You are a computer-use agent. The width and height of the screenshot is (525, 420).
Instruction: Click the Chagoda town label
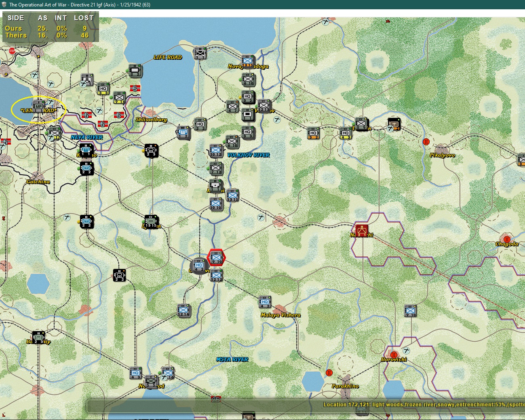point(507,244)
